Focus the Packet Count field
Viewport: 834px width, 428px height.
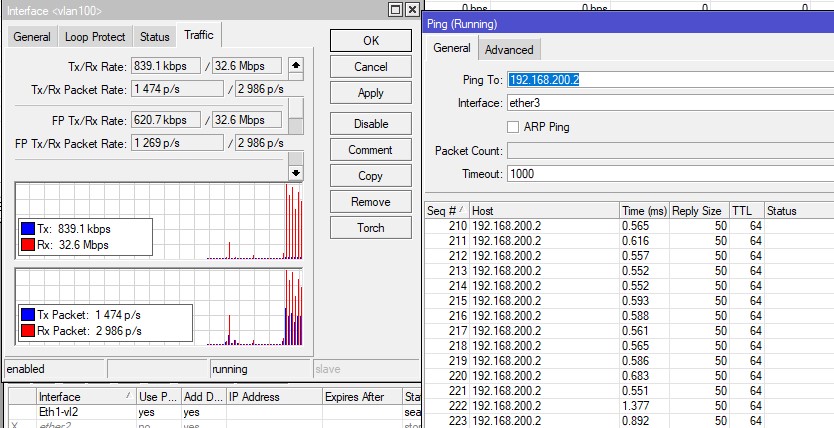pos(670,150)
